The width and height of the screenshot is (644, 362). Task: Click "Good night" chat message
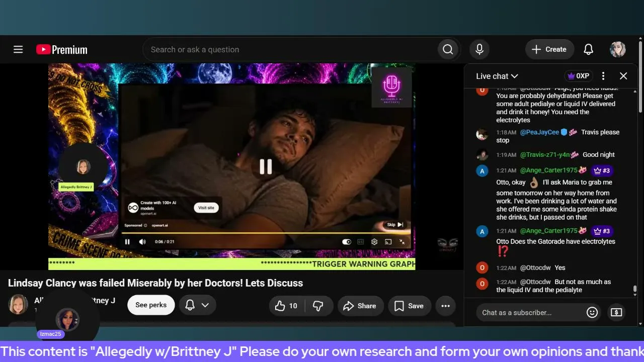(599, 155)
